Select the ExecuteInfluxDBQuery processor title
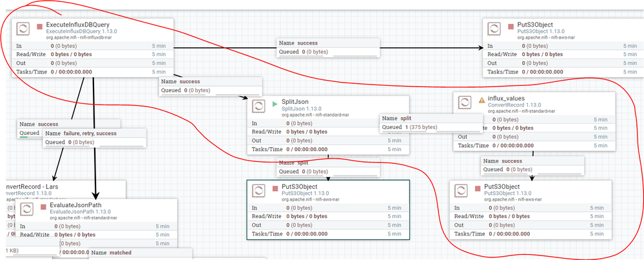This screenshot has width=644, height=260. pos(77,25)
